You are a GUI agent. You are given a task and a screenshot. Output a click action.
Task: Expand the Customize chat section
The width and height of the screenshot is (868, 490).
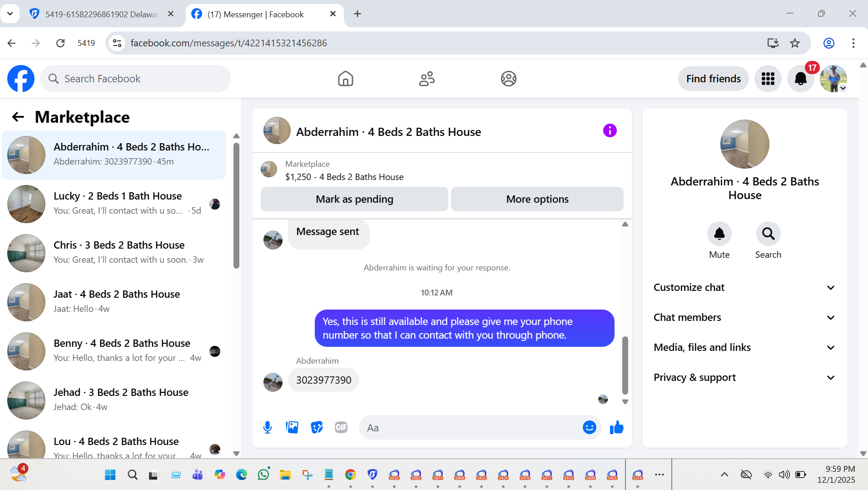pos(745,288)
